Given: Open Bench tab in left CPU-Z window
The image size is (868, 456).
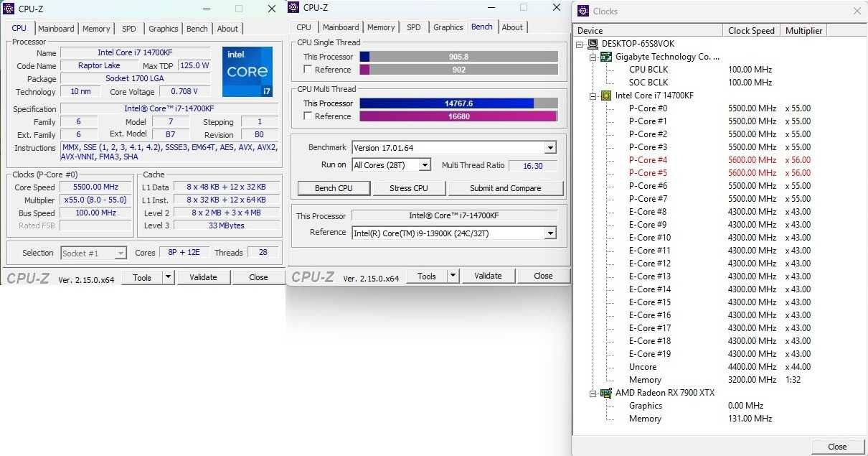Looking at the screenshot, I should pyautogui.click(x=197, y=29).
